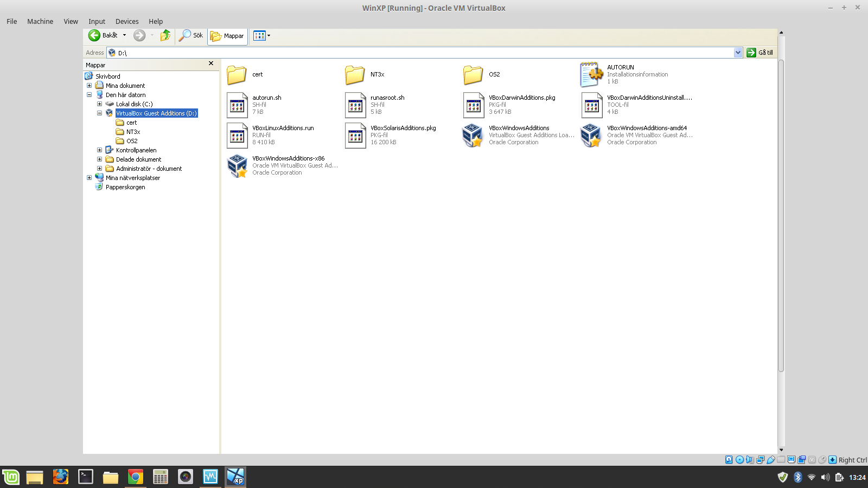
Task: Expand the Lokal disk (C:) tree node
Action: pyautogui.click(x=99, y=104)
